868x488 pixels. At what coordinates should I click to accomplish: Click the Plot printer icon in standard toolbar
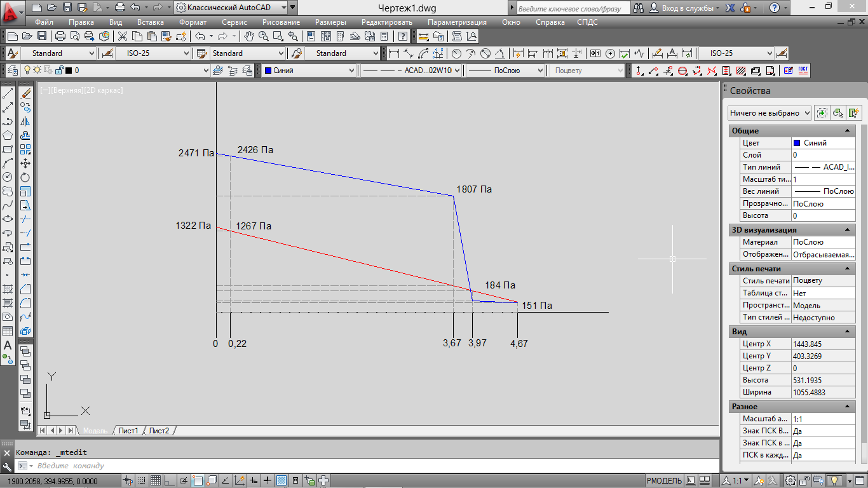click(x=60, y=36)
